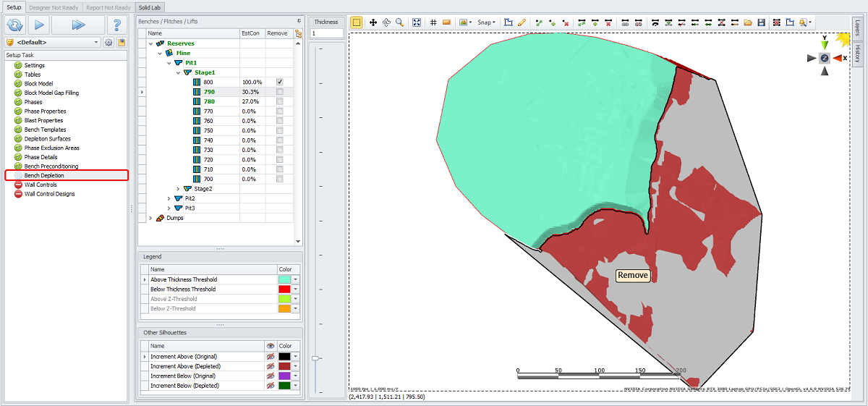Click the zoom-to-extents icon
This screenshot has height=406, width=868.
[417, 22]
